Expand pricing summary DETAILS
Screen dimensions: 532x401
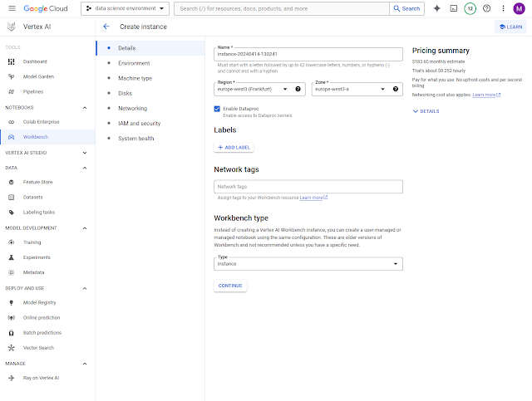point(426,111)
